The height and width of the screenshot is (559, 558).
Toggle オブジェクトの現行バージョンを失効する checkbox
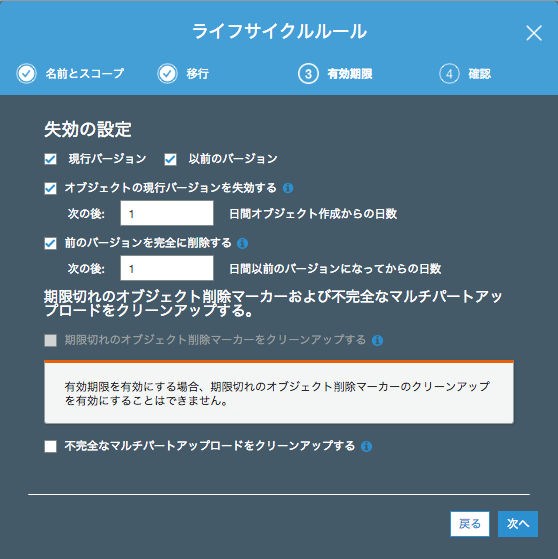tap(50, 188)
